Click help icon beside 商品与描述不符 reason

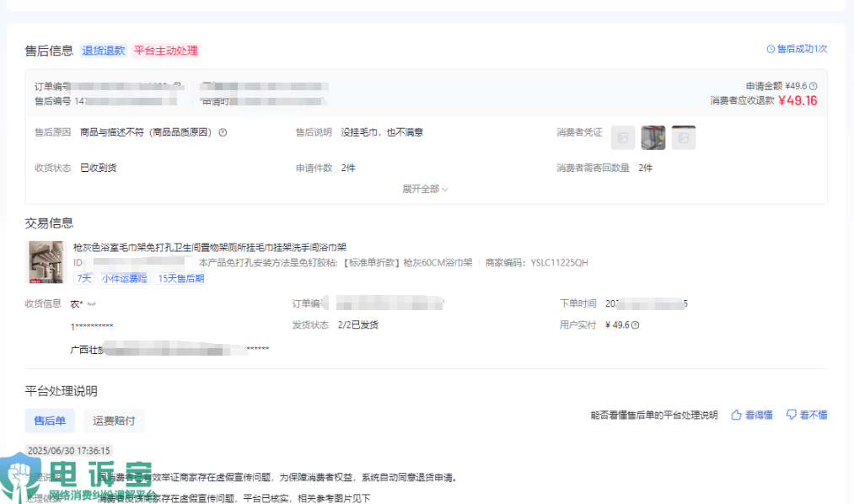point(223,132)
